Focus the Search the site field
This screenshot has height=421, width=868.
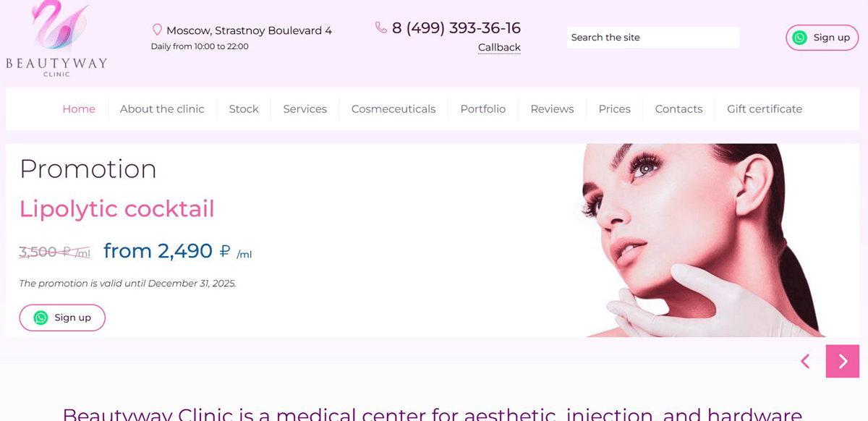coord(653,38)
